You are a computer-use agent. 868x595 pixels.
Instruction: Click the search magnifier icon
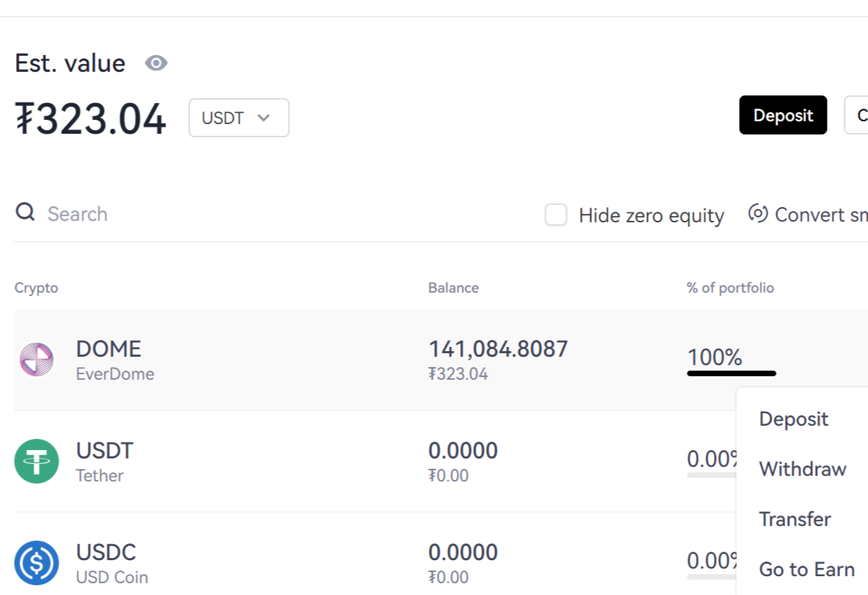pos(25,212)
